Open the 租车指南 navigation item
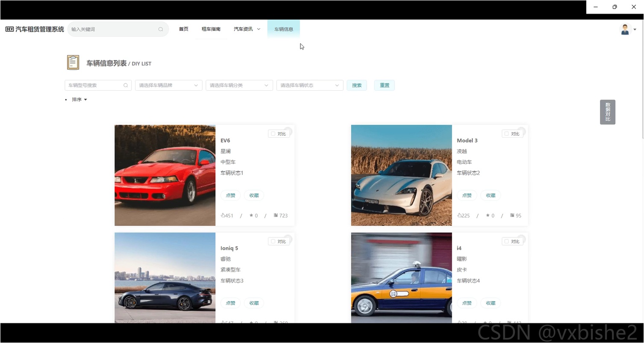Image resolution: width=644 pixels, height=343 pixels. pyautogui.click(x=211, y=29)
